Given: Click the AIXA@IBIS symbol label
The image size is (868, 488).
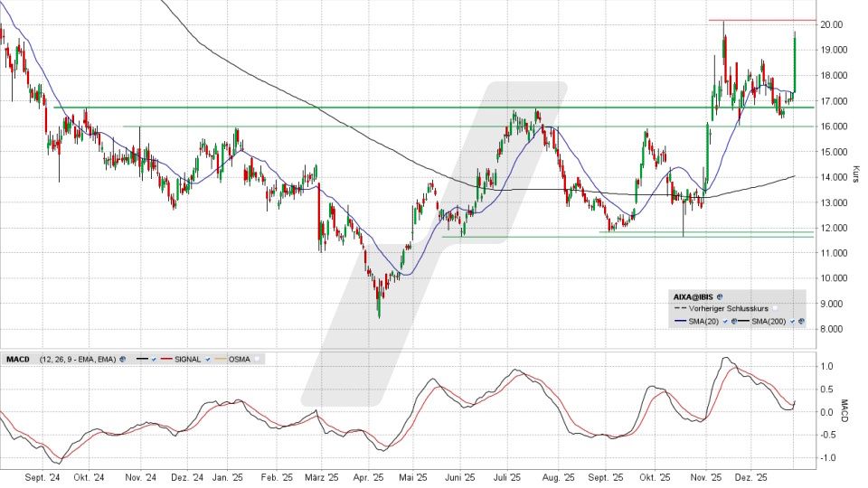Looking at the screenshot, I should click(694, 296).
